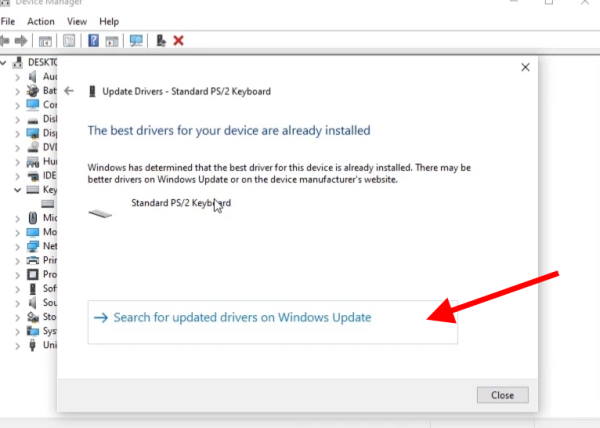Expand the Print queues category chevron

[x=18, y=260]
